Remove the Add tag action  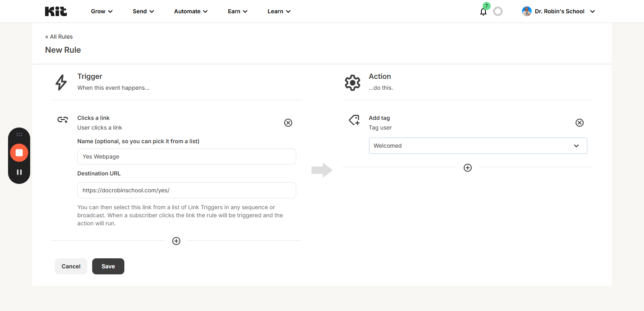tap(580, 123)
